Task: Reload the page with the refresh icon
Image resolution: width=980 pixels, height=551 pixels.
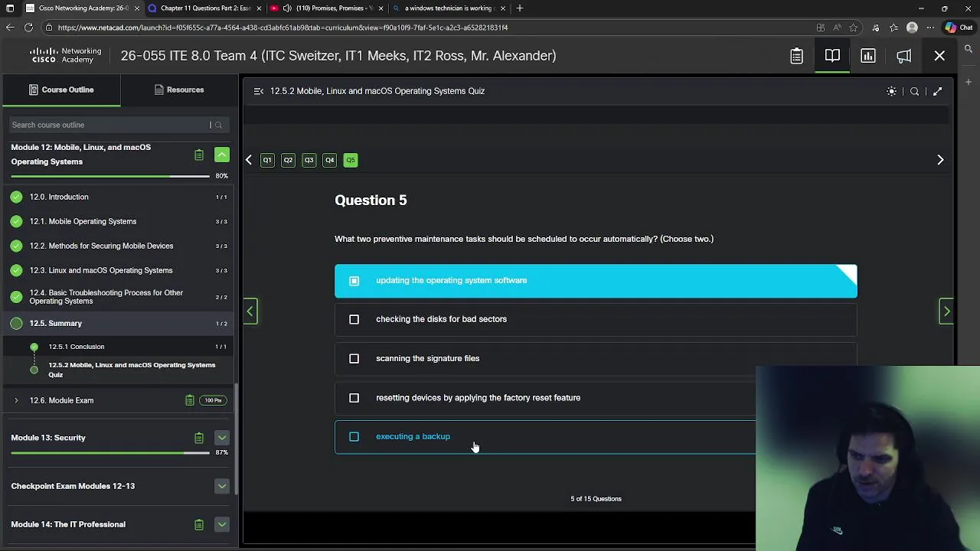Action: pyautogui.click(x=28, y=28)
